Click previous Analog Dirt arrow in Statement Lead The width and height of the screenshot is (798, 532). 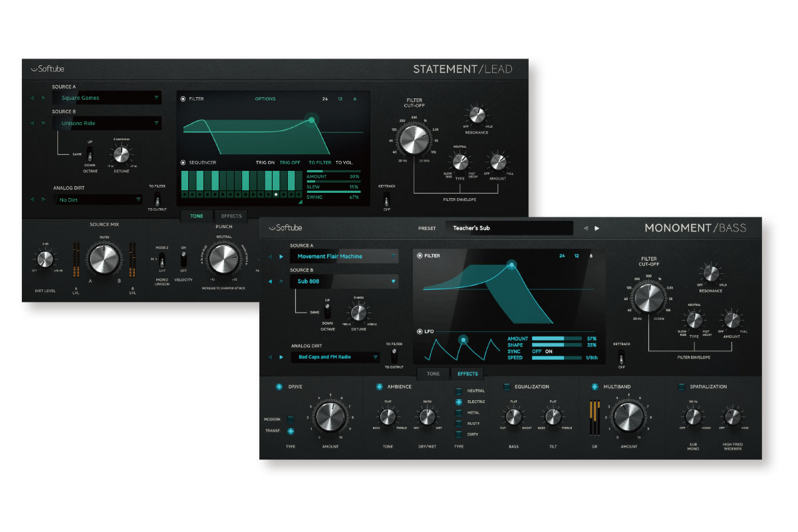click(31, 199)
